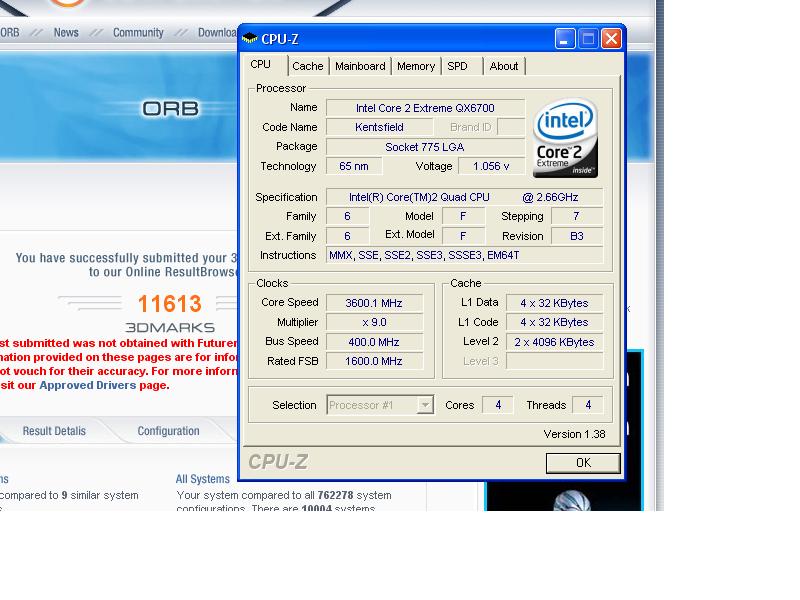Switch to the About tab
This screenshot has width=800, height=600.
pos(504,66)
